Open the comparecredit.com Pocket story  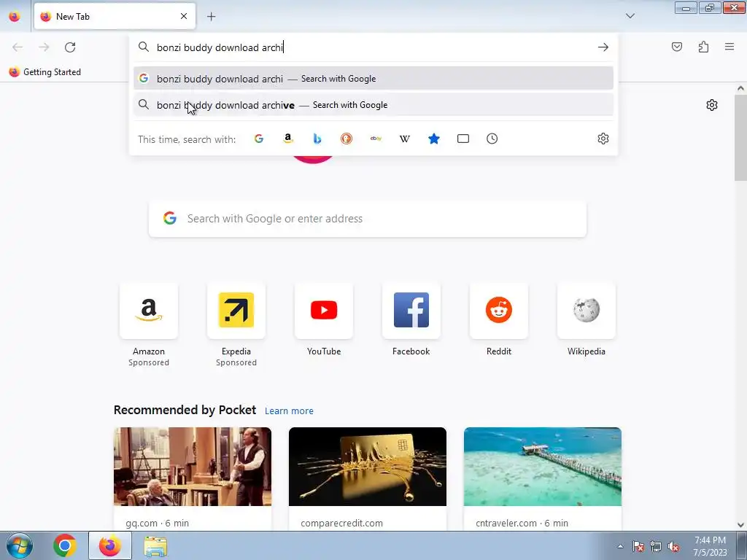pos(368,478)
